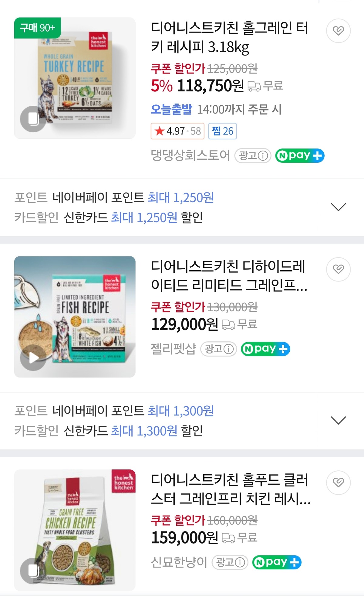Image resolution: width=364 pixels, height=597 pixels.
Task: Open 디하이드레이티드 리미티드 그레인프리 product title
Action: [229, 276]
